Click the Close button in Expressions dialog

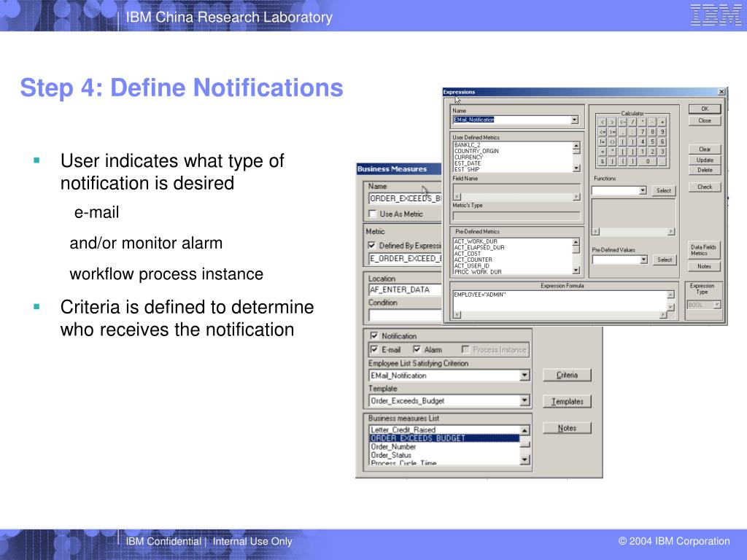(x=705, y=121)
